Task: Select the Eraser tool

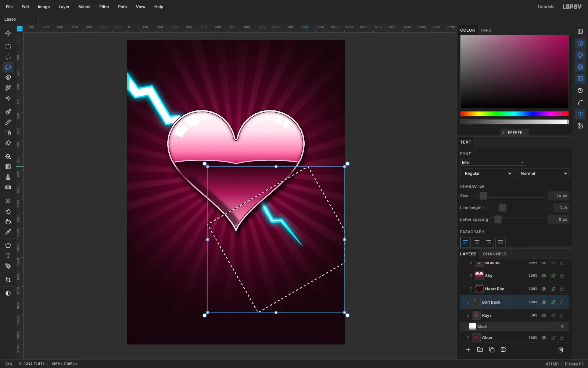Action: [x=8, y=143]
